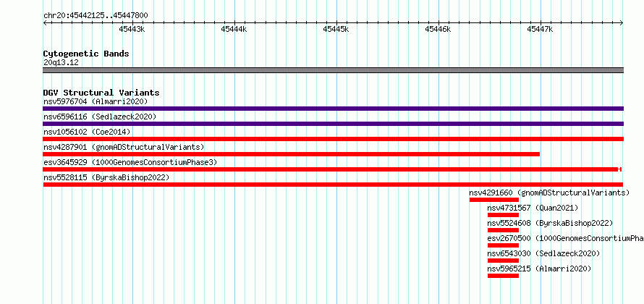Click the 45445k ruler position

tap(336, 29)
